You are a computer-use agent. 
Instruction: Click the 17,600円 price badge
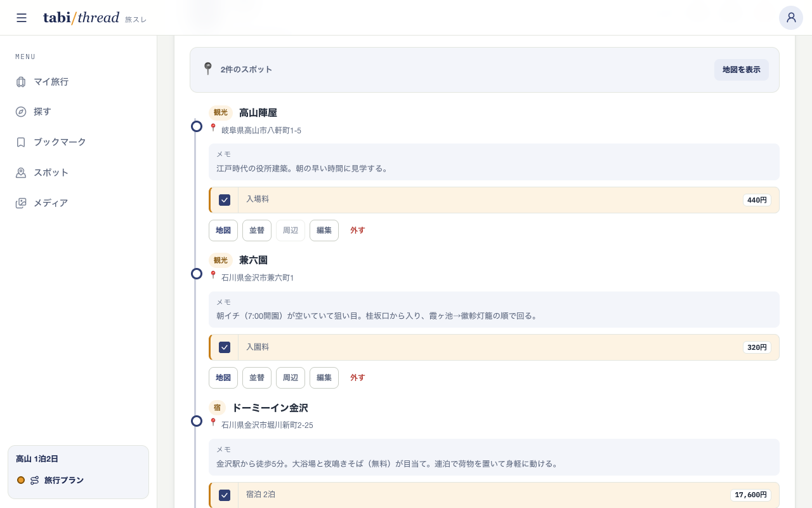(750, 495)
